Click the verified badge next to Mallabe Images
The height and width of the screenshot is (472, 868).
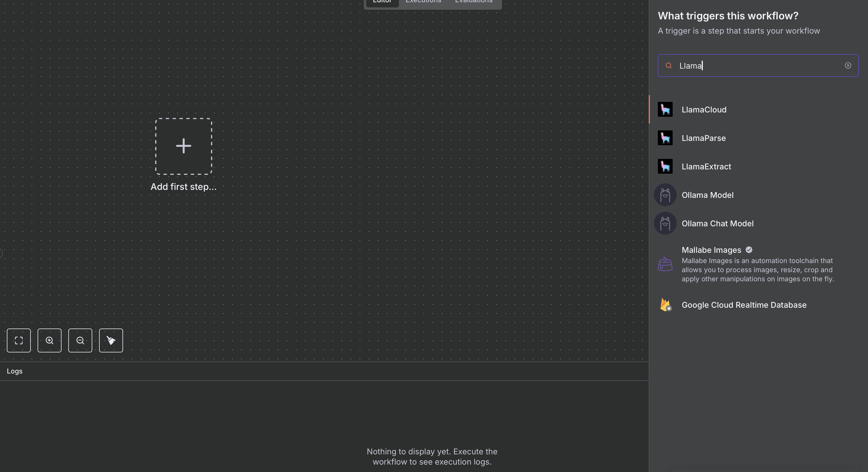pyautogui.click(x=749, y=250)
